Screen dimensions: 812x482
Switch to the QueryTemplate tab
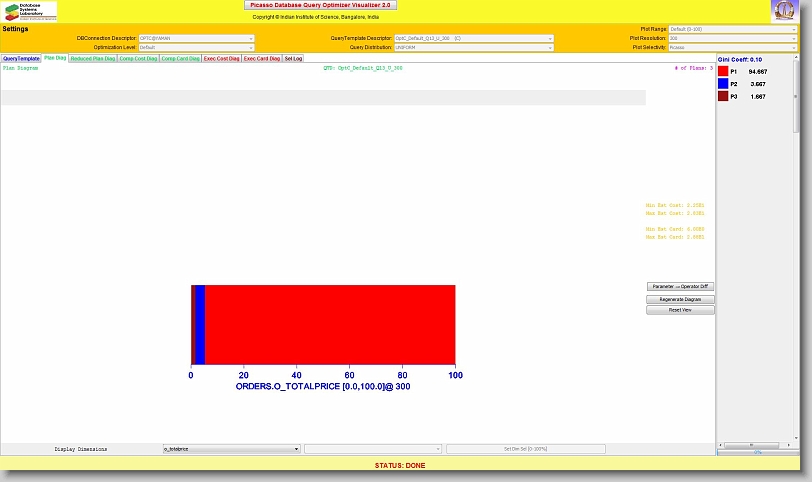coord(21,59)
